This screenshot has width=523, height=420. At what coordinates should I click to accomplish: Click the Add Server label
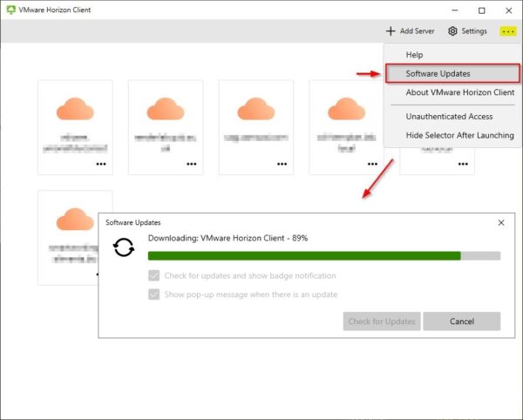(x=417, y=31)
